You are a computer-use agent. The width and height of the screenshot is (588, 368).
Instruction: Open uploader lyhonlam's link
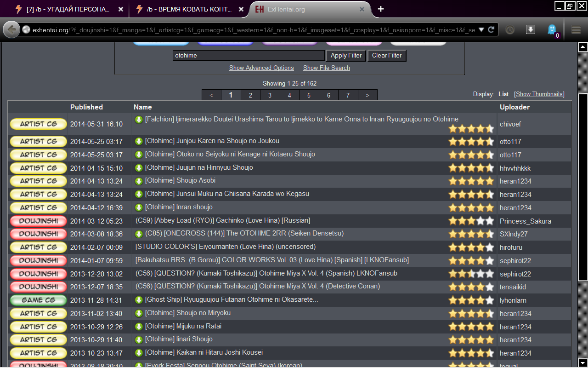tap(513, 300)
